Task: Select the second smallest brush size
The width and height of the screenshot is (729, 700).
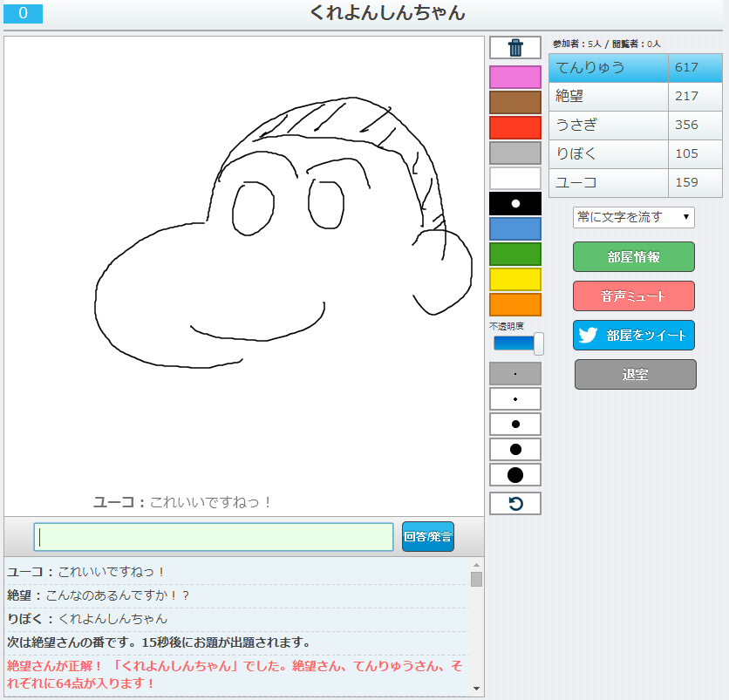Action: coord(515,398)
